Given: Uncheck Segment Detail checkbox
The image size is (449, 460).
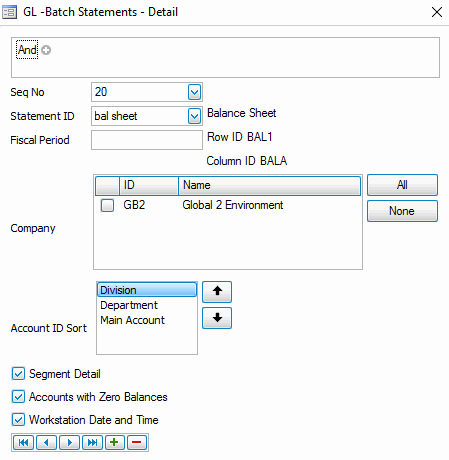Looking at the screenshot, I should pos(18,374).
